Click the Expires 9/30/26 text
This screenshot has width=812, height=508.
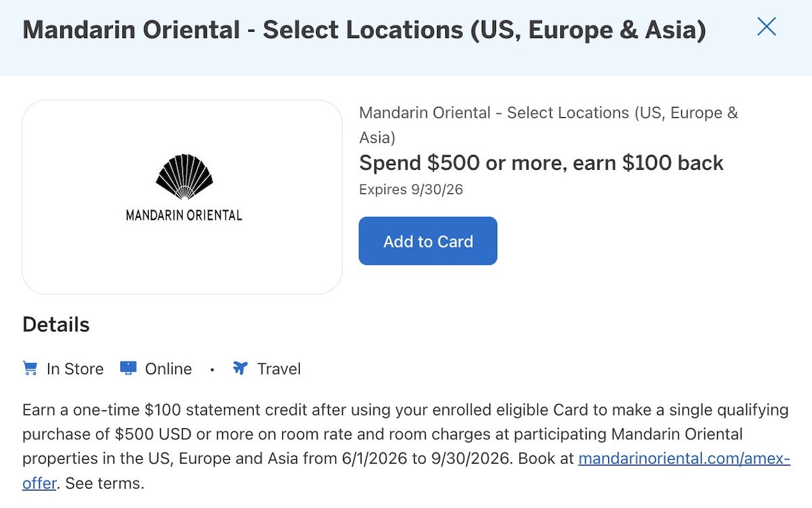click(411, 189)
